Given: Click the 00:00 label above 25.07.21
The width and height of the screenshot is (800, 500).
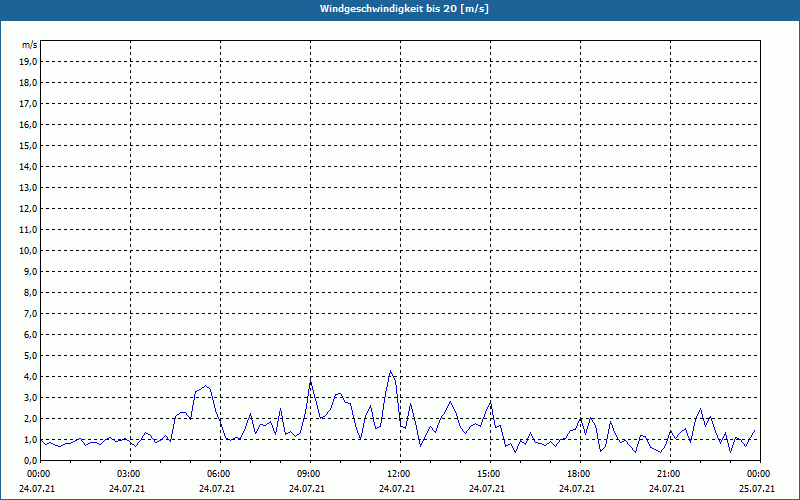Looking at the screenshot, I should pyautogui.click(x=760, y=474).
